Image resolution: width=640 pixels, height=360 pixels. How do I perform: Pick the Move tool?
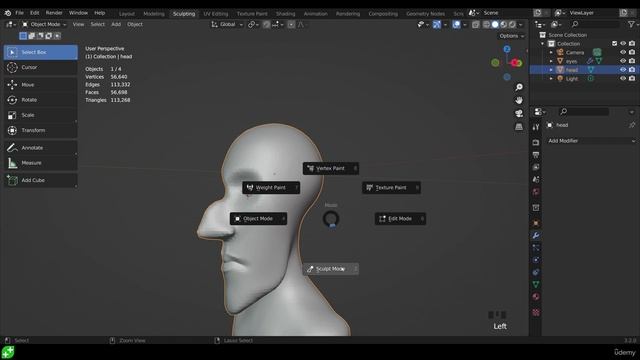pyautogui.click(x=40, y=85)
